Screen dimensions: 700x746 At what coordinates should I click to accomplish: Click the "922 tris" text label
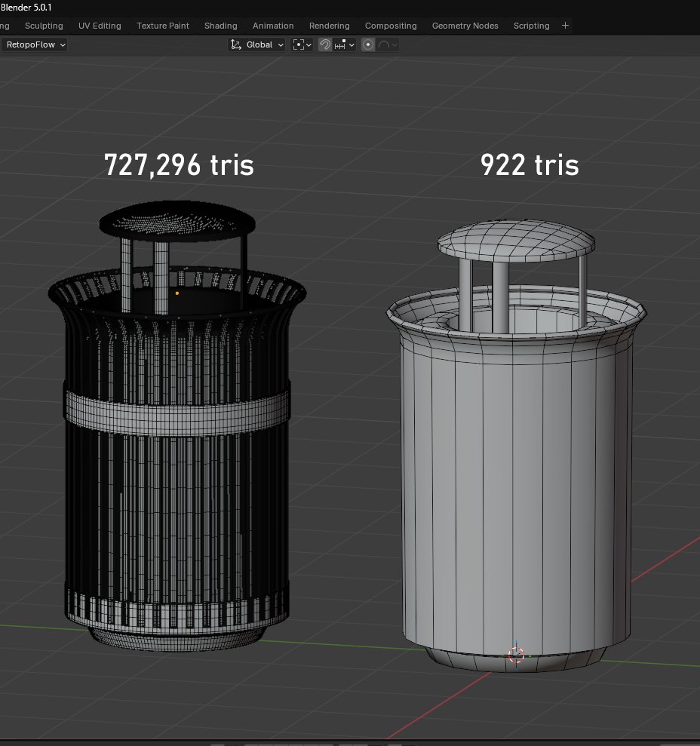pyautogui.click(x=530, y=165)
